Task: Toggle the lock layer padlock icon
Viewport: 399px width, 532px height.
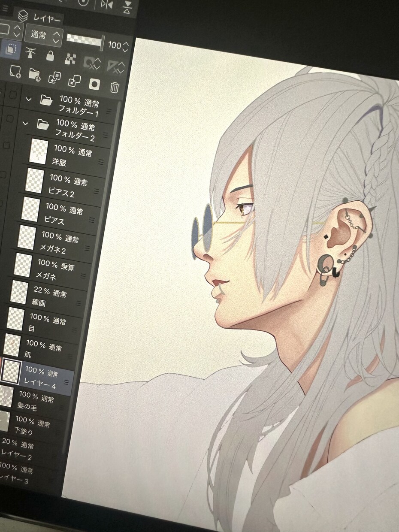Action: click(50, 55)
